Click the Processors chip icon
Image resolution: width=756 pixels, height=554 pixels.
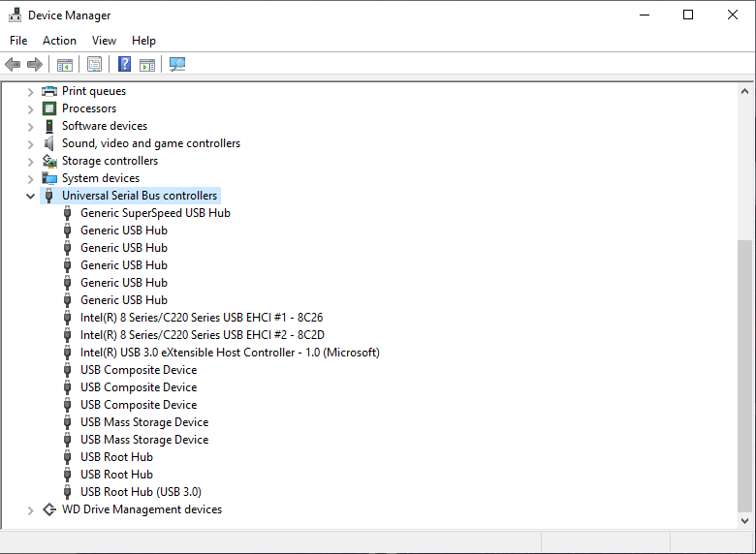point(49,108)
